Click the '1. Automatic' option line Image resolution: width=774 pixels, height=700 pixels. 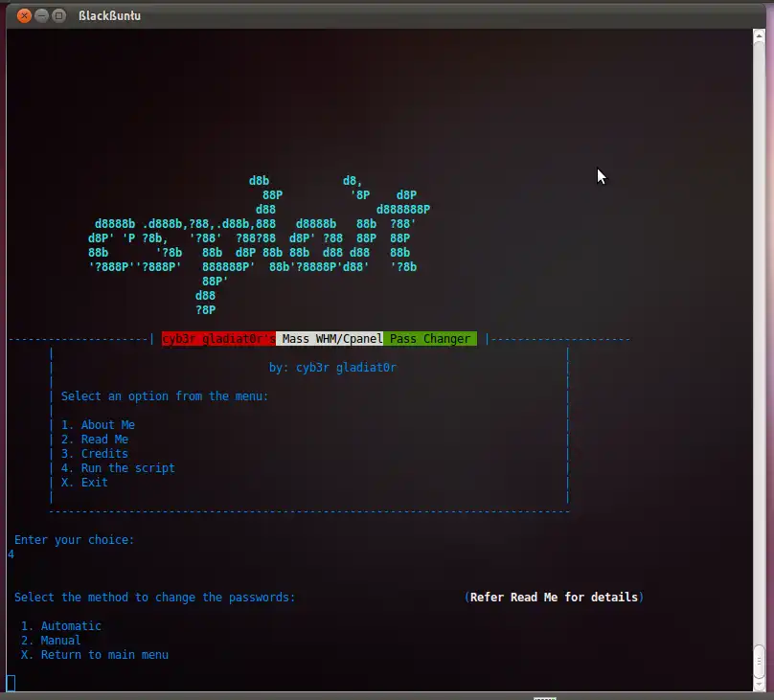coord(61,625)
